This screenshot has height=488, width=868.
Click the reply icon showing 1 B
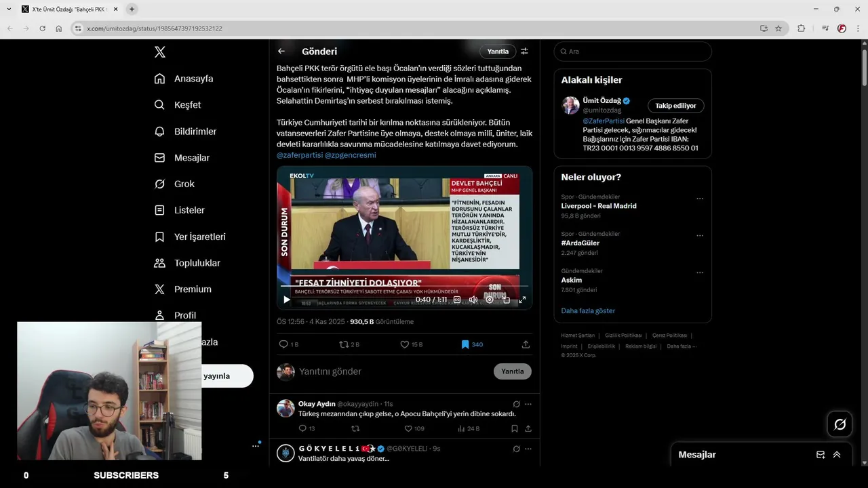point(289,344)
